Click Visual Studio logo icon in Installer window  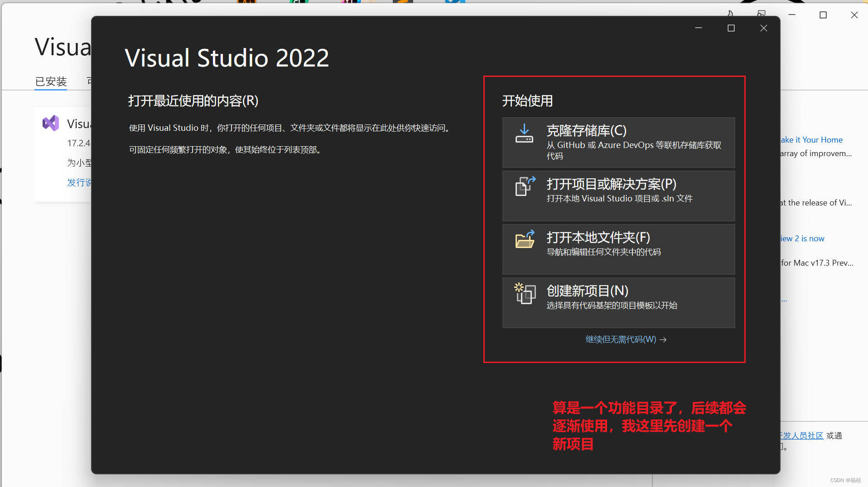click(51, 123)
